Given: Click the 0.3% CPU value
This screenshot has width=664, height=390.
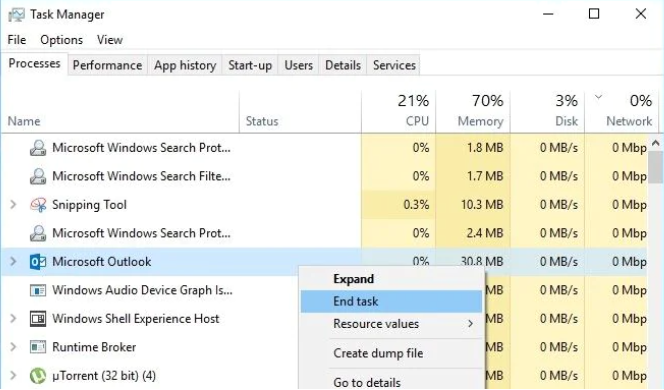Looking at the screenshot, I should point(416,205).
